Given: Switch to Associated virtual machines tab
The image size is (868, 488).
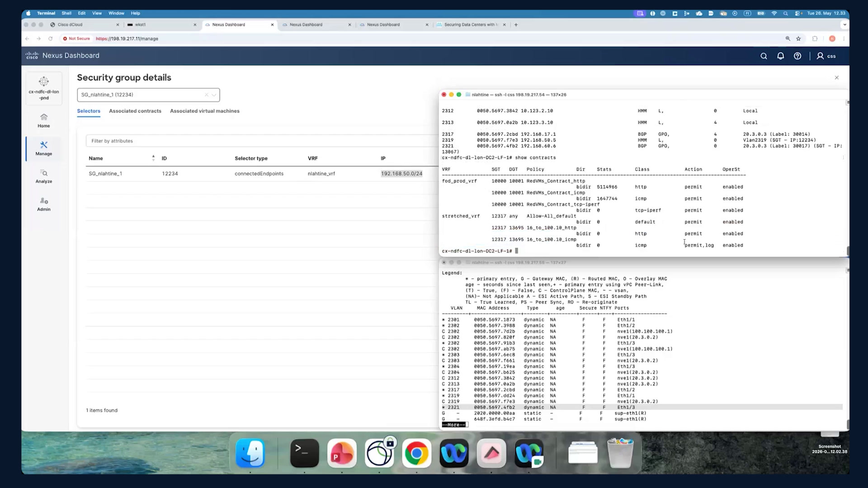Looking at the screenshot, I should pos(205,111).
